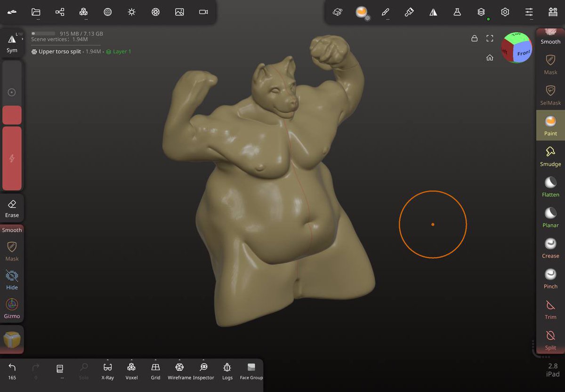Open the gift icon menu at top right
Image resolution: width=565 pixels, height=392 pixels.
[x=553, y=12]
